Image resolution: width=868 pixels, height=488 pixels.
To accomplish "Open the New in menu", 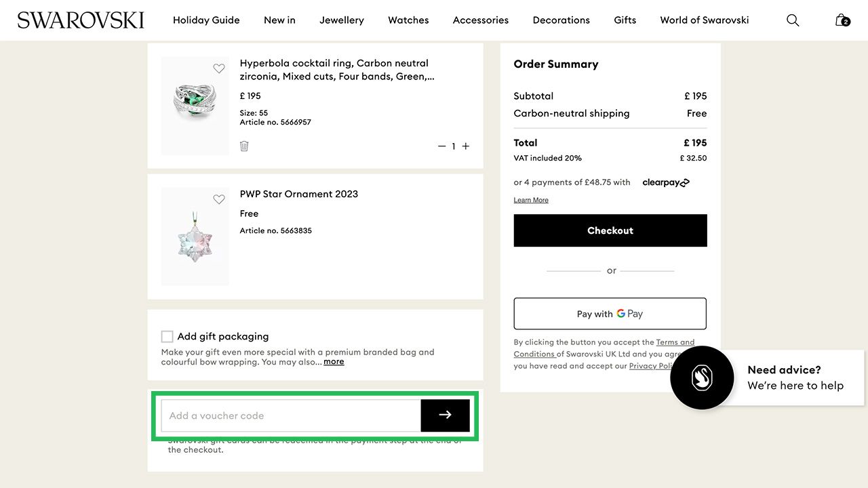I will tap(279, 20).
